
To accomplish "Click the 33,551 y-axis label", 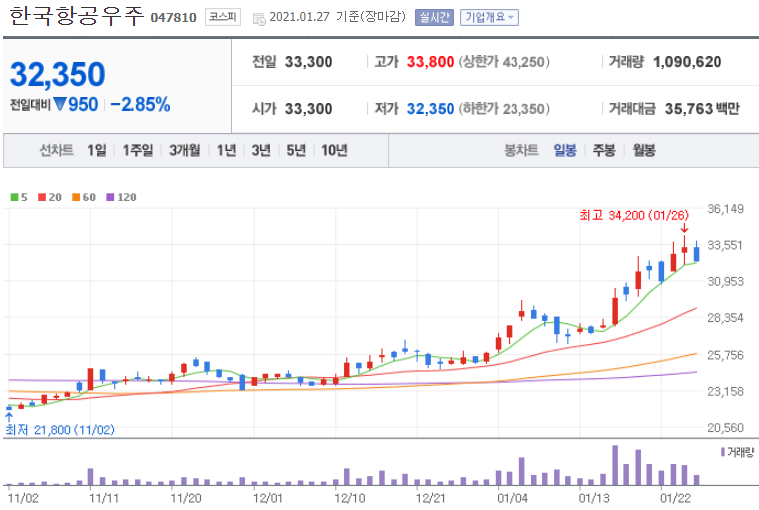I will pos(725,245).
